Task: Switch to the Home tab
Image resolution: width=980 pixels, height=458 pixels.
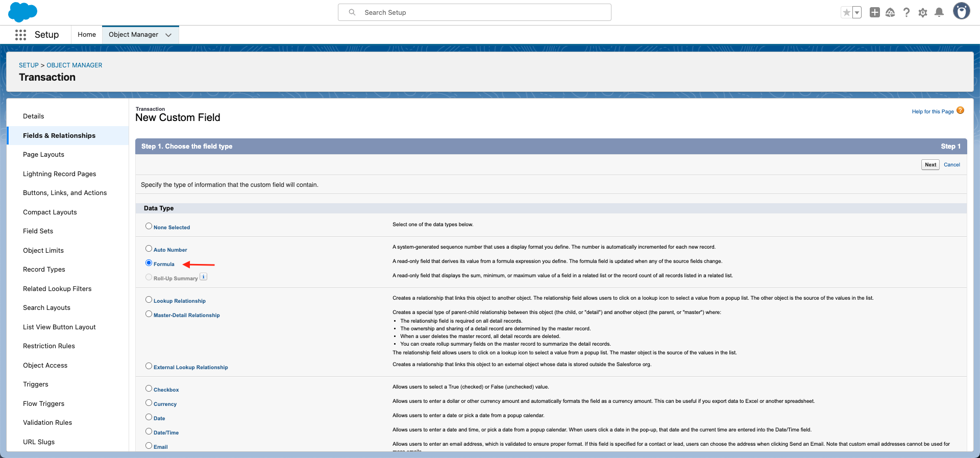Action: pos(87,35)
